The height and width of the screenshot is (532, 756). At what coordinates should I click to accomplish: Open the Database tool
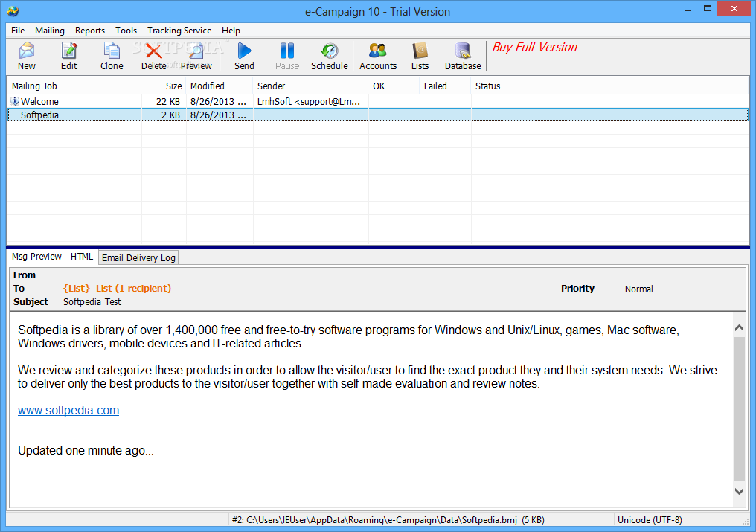tap(463, 57)
